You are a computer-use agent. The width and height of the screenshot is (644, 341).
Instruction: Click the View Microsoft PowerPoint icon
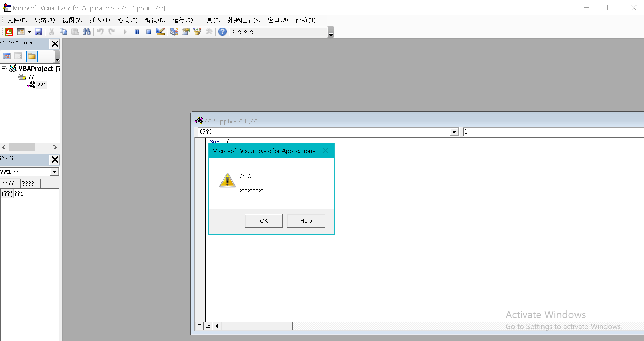tap(9, 32)
